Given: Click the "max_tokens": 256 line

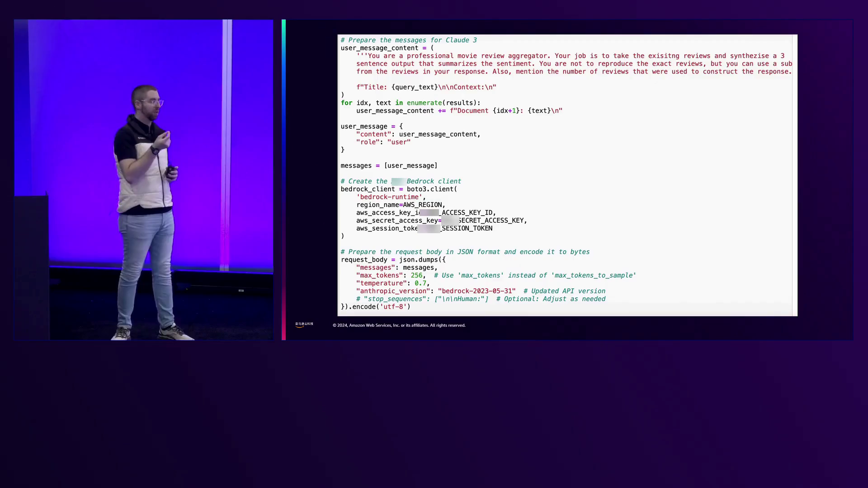Looking at the screenshot, I should [390, 276].
